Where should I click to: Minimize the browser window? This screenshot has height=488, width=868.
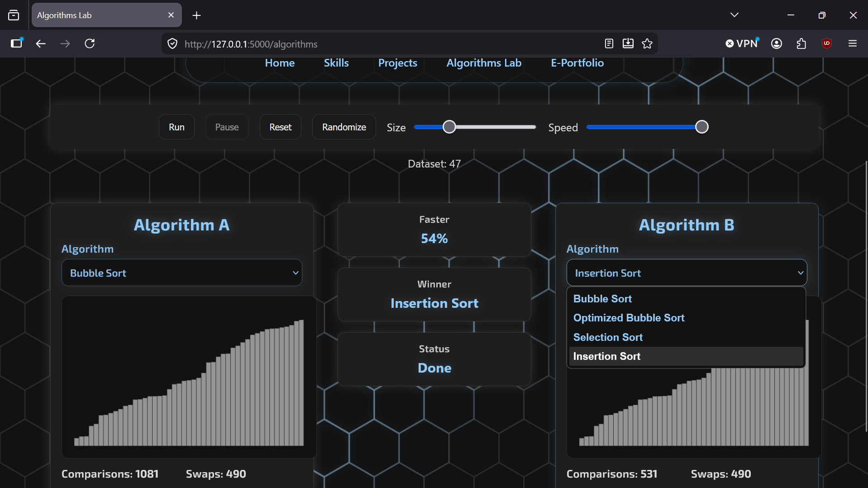coord(791,15)
